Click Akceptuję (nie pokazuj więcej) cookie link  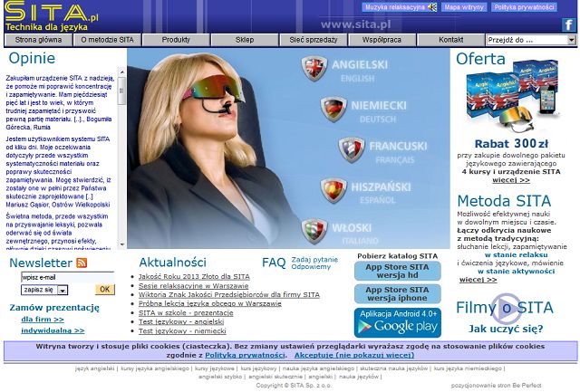[x=354, y=356]
